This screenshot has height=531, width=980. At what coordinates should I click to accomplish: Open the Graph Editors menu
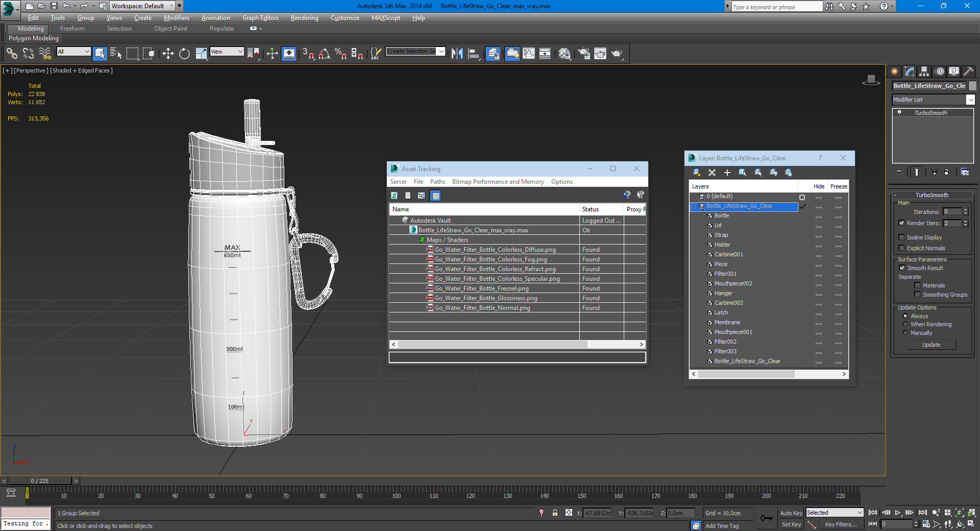[260, 18]
